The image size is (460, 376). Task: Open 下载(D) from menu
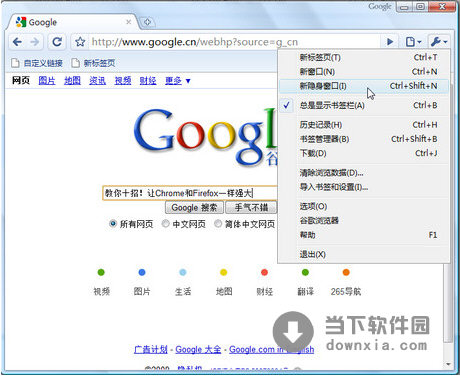[x=364, y=154]
